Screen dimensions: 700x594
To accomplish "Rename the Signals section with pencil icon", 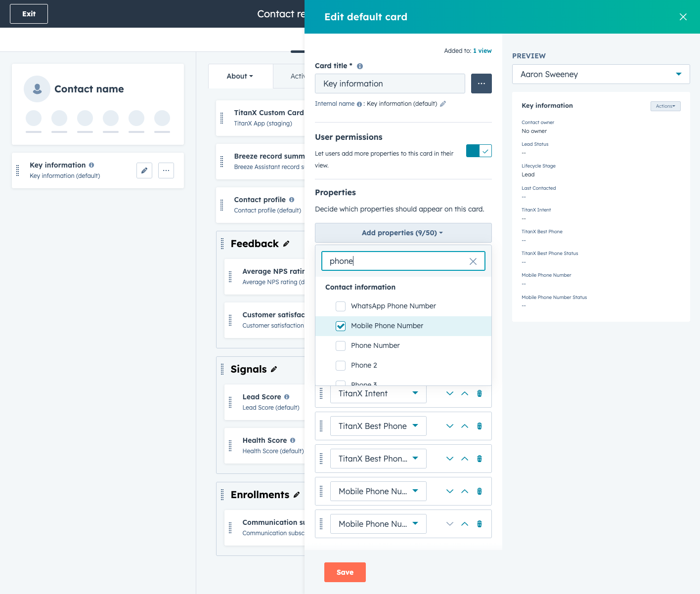I will coord(274,369).
